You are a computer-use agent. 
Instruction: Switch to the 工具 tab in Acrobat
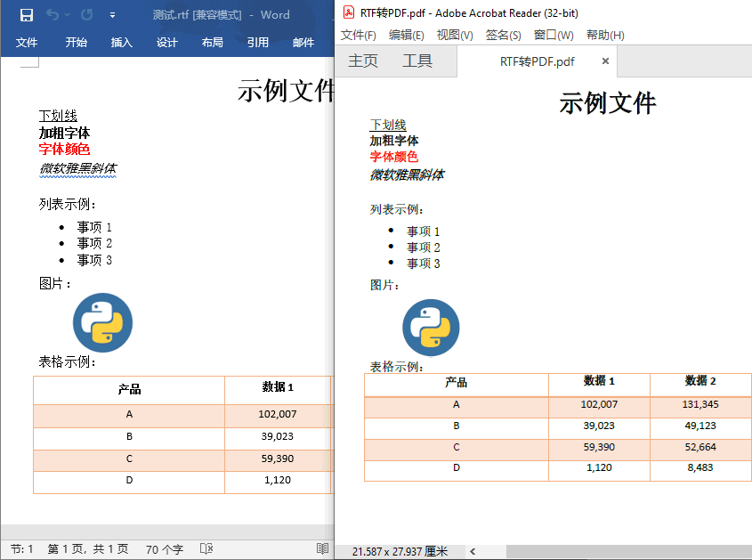(x=417, y=61)
